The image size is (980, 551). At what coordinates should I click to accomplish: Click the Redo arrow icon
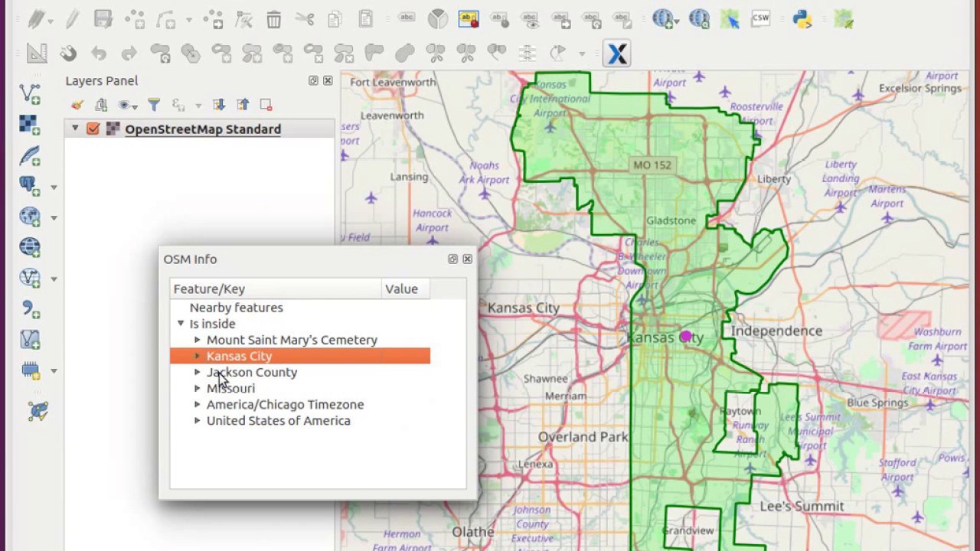click(x=129, y=53)
